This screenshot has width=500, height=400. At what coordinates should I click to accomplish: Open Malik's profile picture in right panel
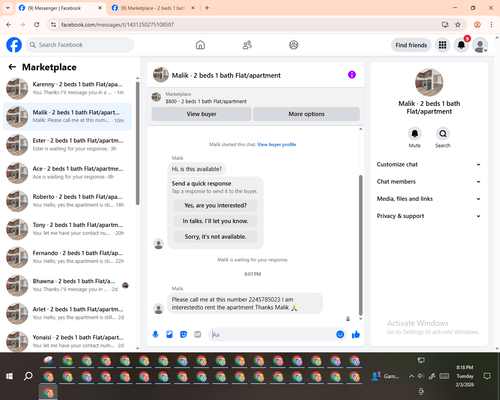tap(429, 83)
